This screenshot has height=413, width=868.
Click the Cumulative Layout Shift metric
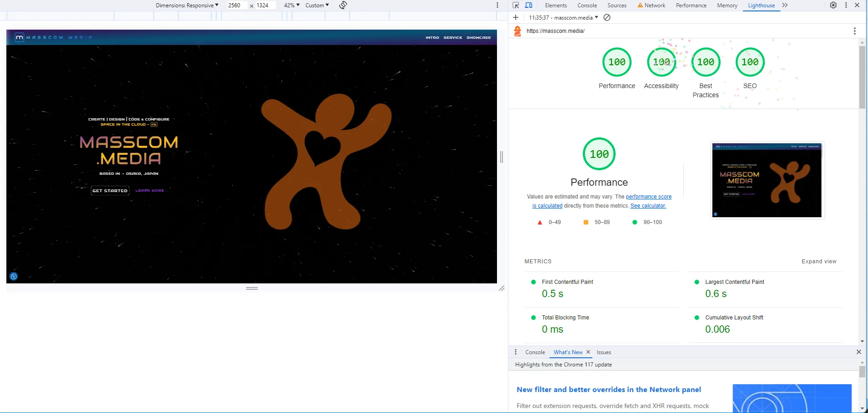click(765, 325)
